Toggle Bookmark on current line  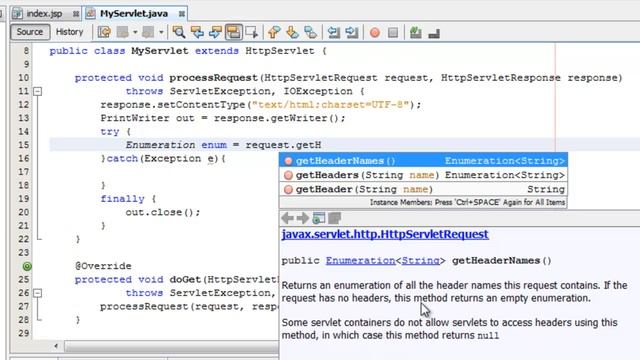point(311,32)
